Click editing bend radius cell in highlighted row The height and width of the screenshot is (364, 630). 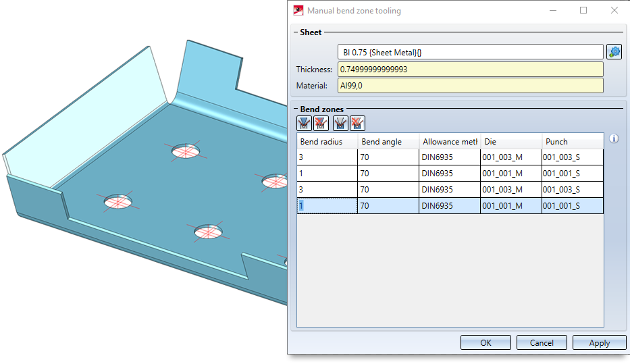(x=327, y=206)
